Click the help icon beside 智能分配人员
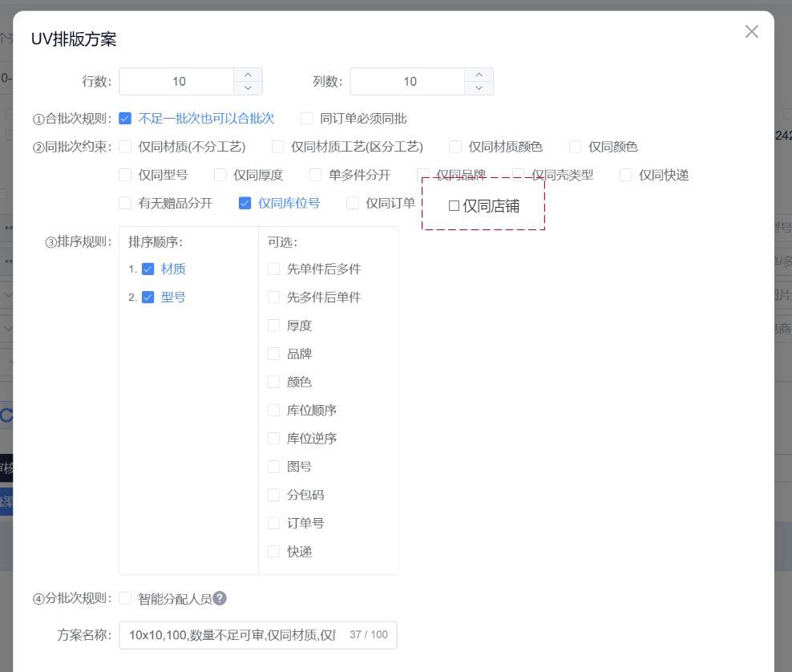 pyautogui.click(x=220, y=598)
